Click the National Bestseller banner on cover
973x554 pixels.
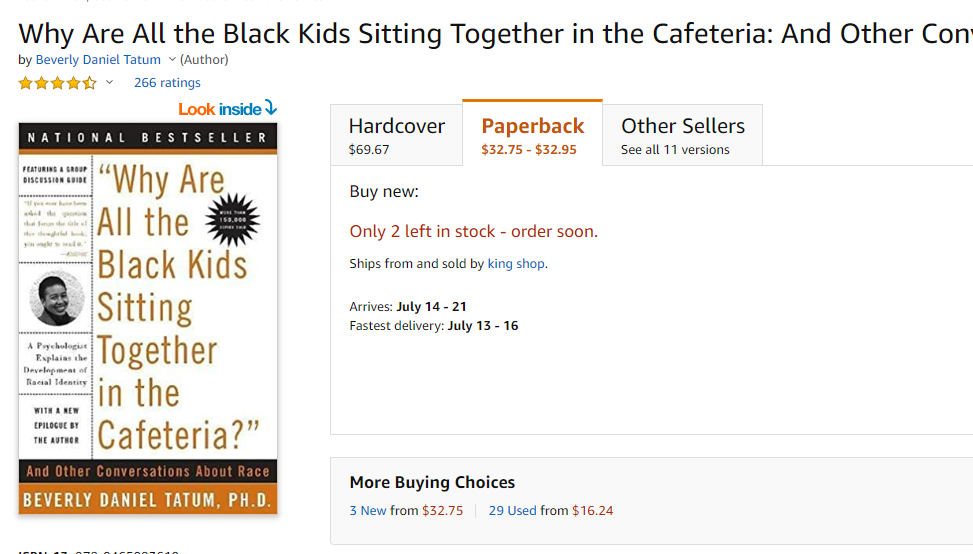tap(148, 138)
